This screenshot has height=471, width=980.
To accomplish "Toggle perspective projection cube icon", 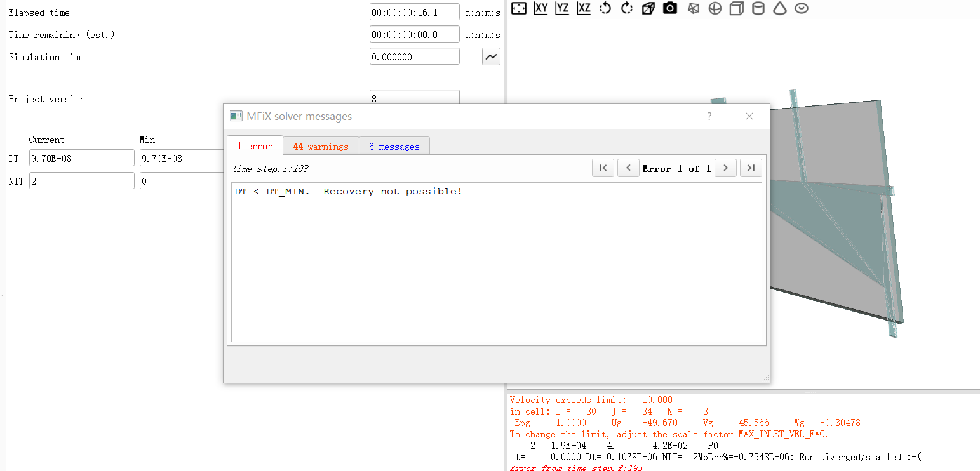I will (648, 8).
